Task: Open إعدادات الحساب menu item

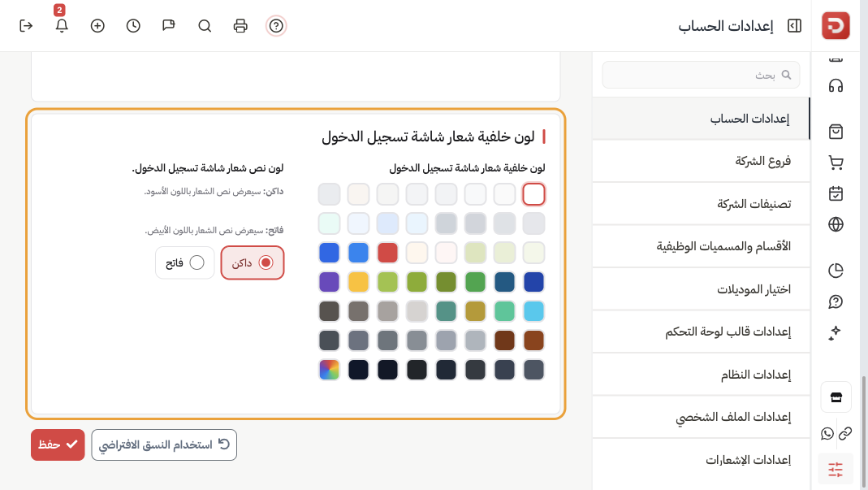Action: coord(702,119)
